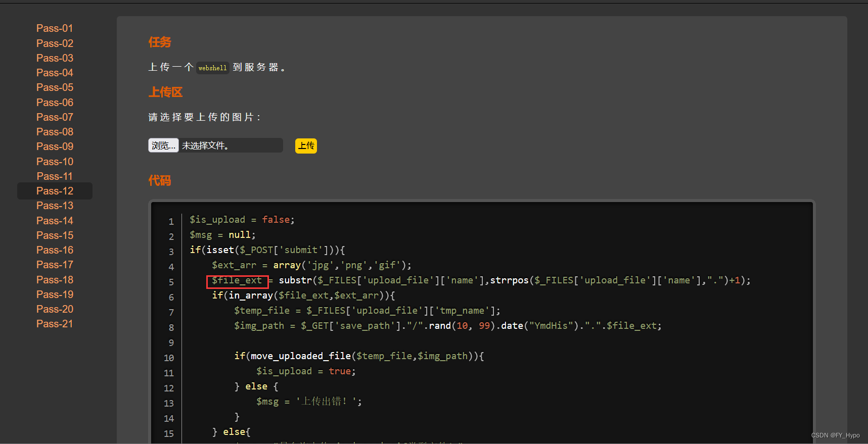
Task: Click the $temp_file assignment line
Action: point(367,311)
